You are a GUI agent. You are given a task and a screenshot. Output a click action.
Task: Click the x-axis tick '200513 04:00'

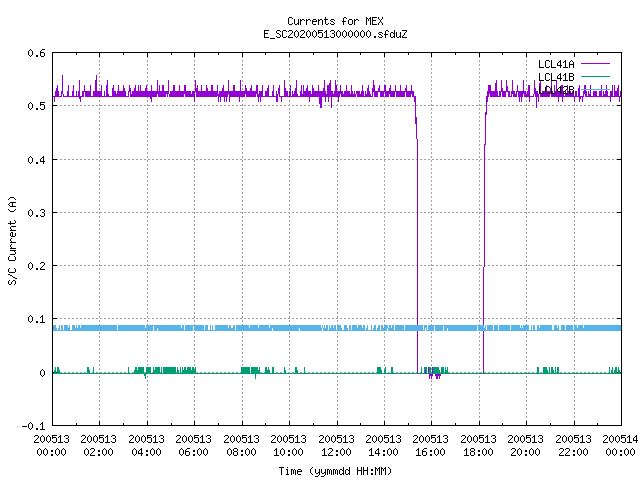146,446
